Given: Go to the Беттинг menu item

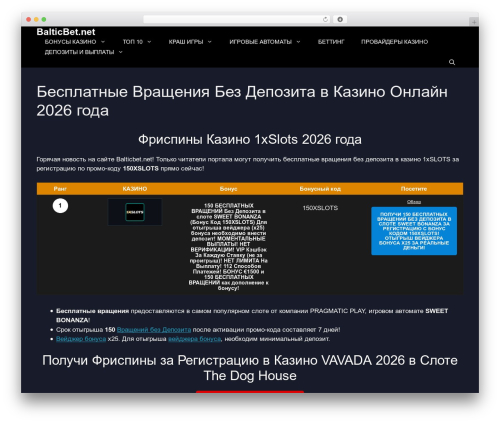Looking at the screenshot, I should tap(331, 42).
